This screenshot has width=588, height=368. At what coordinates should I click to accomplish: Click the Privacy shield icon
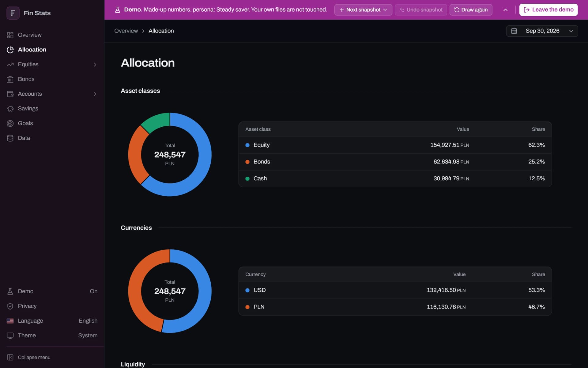pos(10,306)
